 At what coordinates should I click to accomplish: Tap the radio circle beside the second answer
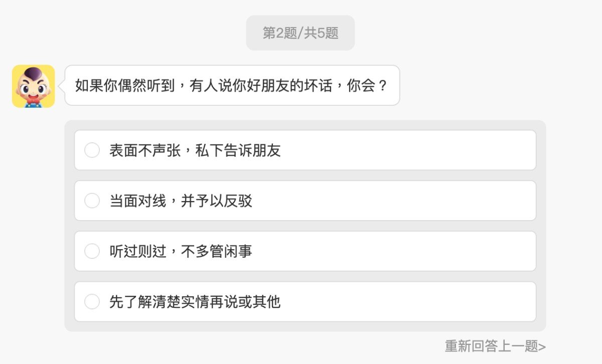92,201
